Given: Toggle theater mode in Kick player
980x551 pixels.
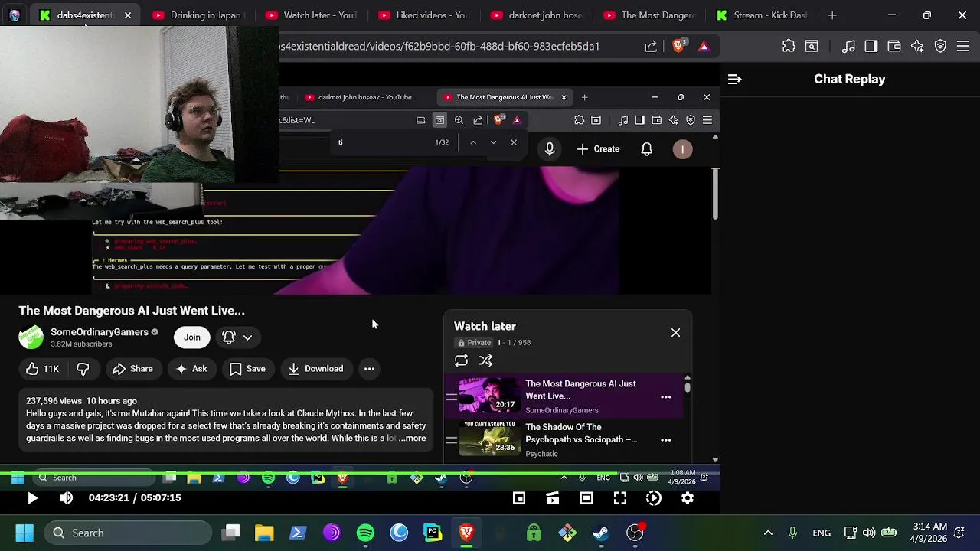Looking at the screenshot, I should tap(586, 498).
